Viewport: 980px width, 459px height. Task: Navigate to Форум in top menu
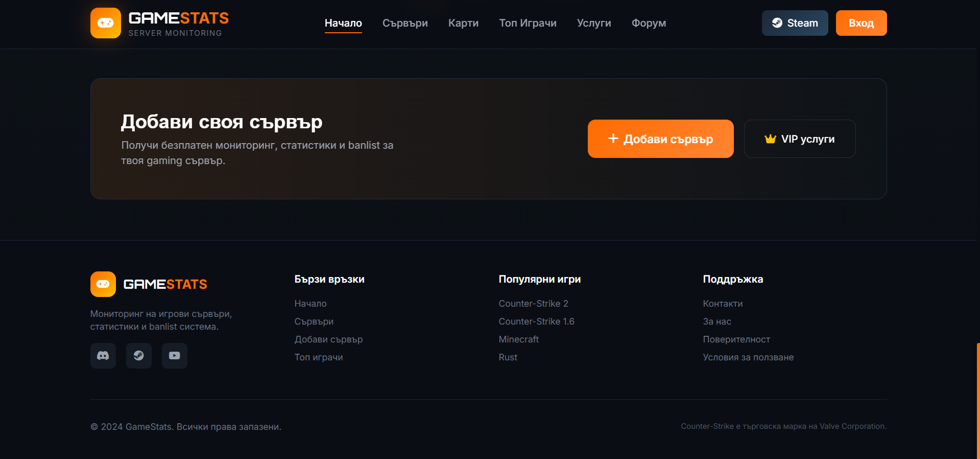(649, 23)
